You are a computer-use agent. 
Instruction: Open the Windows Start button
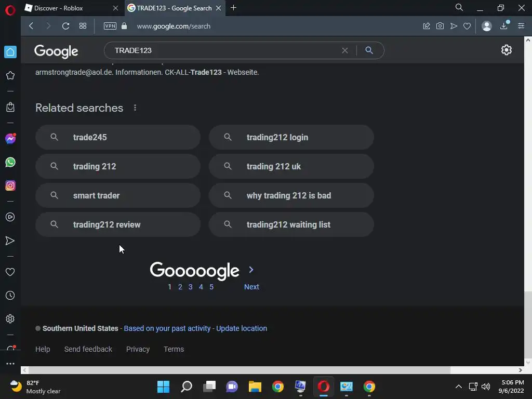tap(163, 387)
